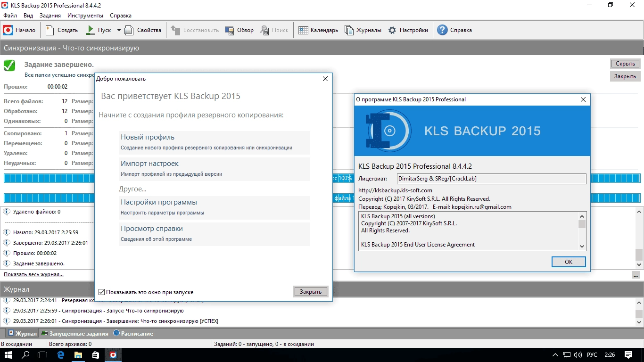Uncheck Показывать это окно при запуске
This screenshot has width=644, height=362.
pos(101,292)
